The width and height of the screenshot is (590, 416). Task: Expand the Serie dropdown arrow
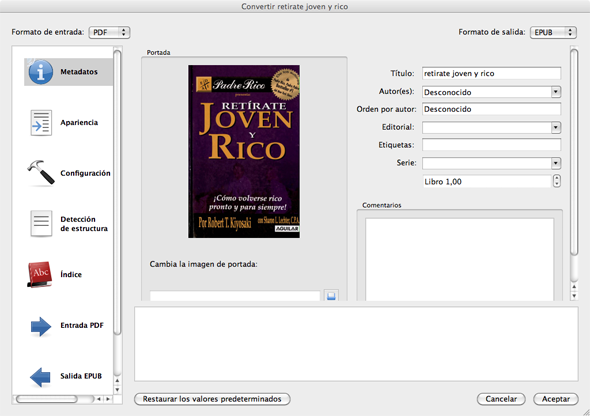(556, 163)
